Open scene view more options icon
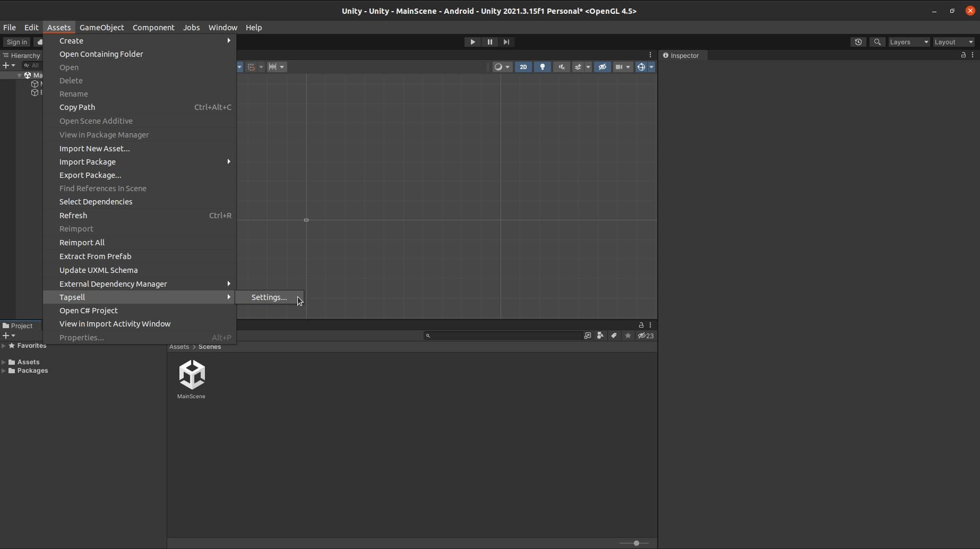The width and height of the screenshot is (980, 549). [x=650, y=55]
